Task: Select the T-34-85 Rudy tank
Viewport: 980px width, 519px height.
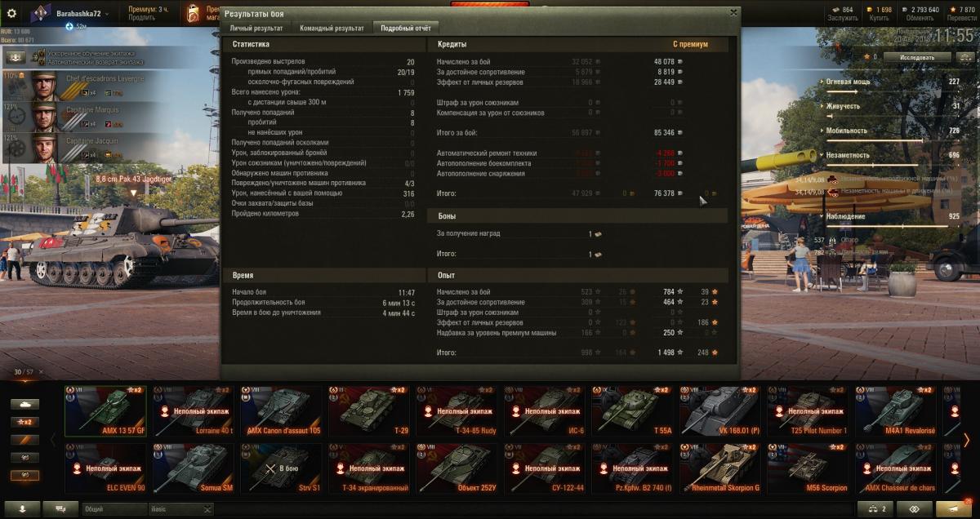Action: pyautogui.click(x=457, y=410)
